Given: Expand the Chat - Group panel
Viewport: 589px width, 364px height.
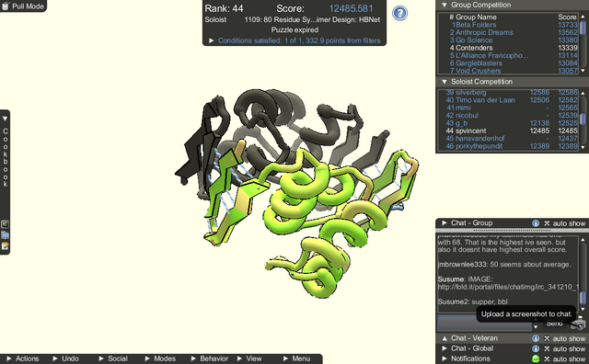Looking at the screenshot, I should pyautogui.click(x=445, y=222).
